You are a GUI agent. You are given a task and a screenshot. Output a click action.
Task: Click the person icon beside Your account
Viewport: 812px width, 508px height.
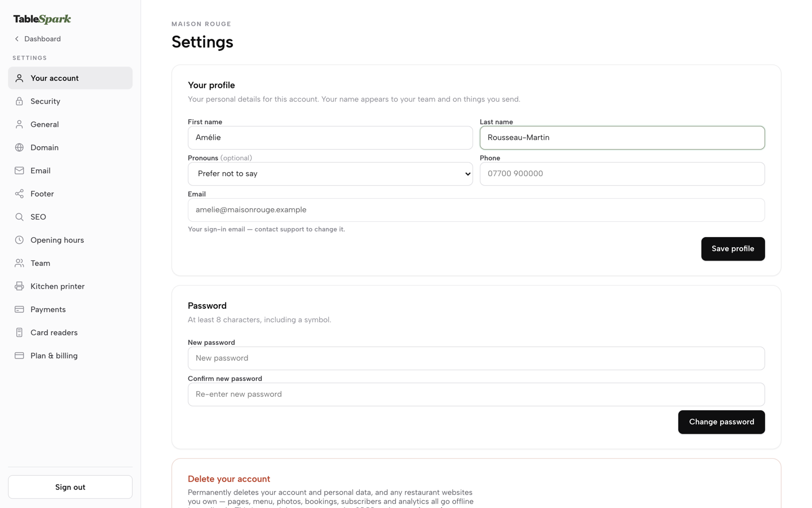[19, 78]
